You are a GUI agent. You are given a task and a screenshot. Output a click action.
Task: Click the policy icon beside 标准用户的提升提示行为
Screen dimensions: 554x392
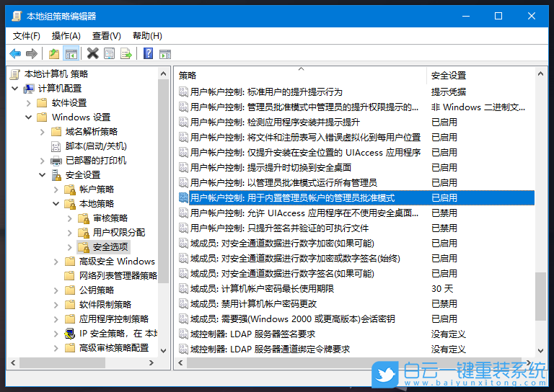pyautogui.click(x=183, y=92)
